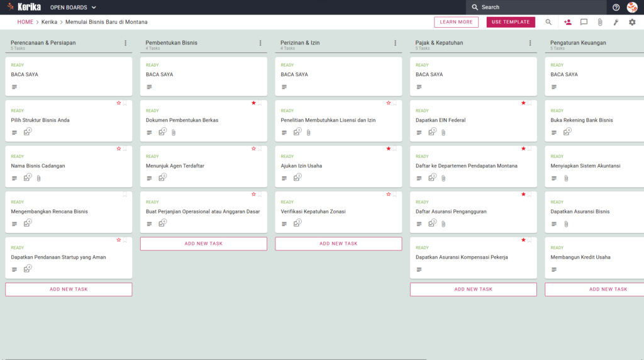644x360 pixels.
Task: Open checklist icon on Verifikasi Kepatuhan Zonasi
Action: click(297, 223)
